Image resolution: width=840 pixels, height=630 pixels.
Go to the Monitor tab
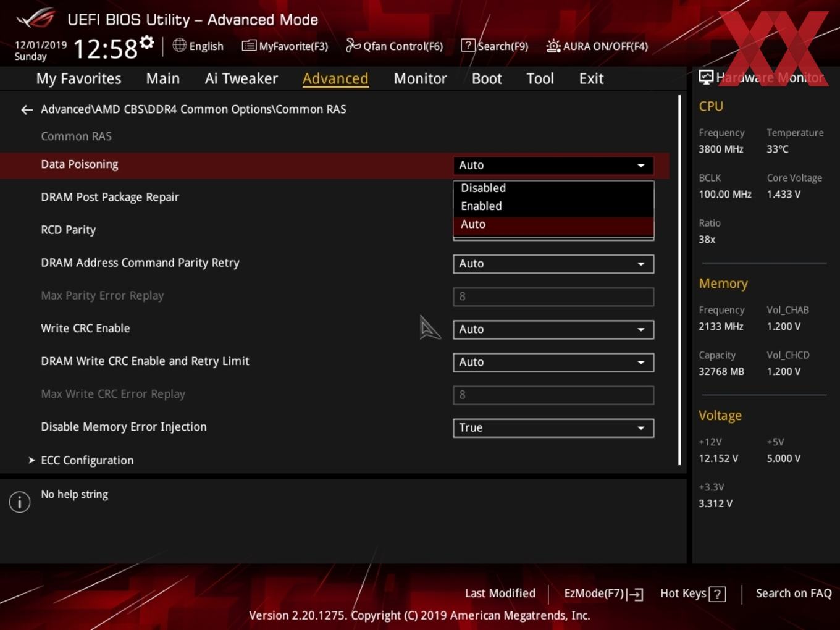(x=420, y=78)
